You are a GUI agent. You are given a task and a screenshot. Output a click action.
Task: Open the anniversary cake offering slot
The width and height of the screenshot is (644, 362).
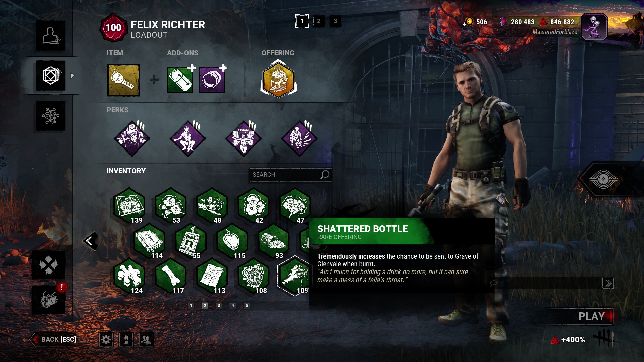(278, 79)
